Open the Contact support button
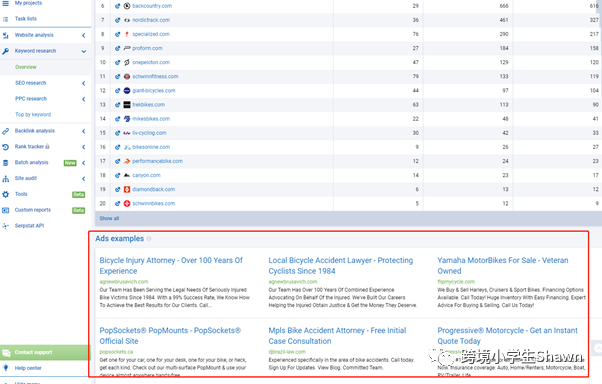Image resolution: width=602 pixels, height=384 pixels. click(x=45, y=352)
